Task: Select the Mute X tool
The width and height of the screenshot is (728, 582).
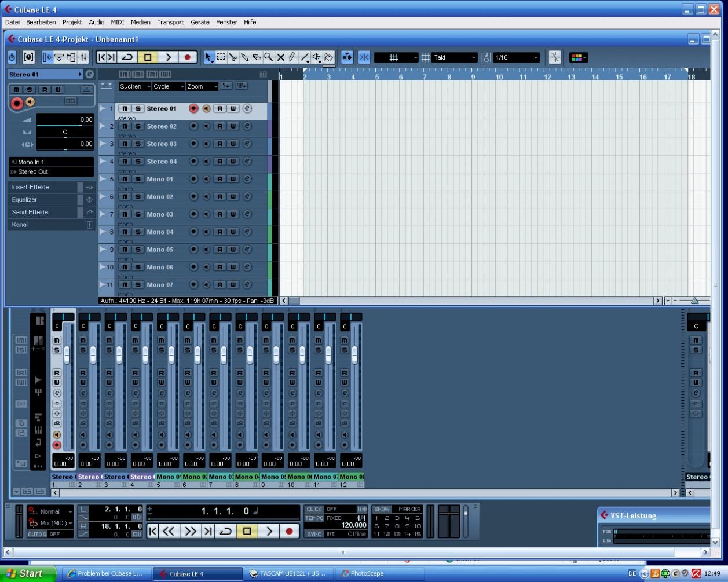Action: 281,57
